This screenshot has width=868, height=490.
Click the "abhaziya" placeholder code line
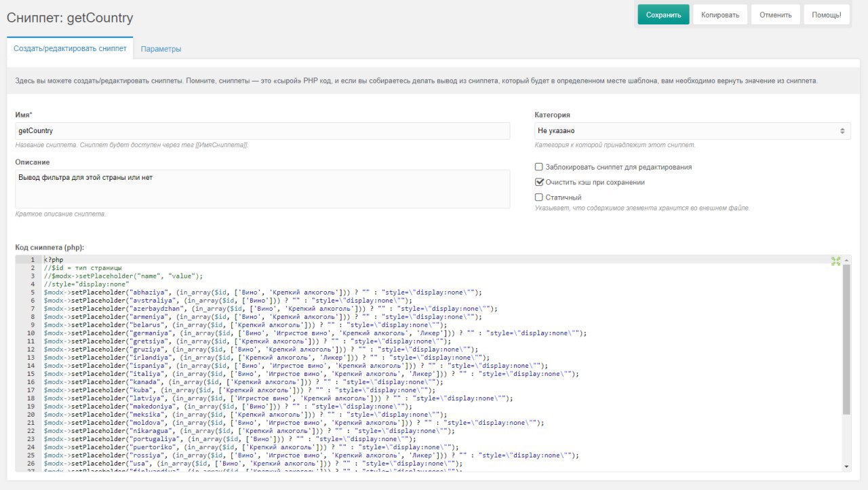[x=262, y=293]
